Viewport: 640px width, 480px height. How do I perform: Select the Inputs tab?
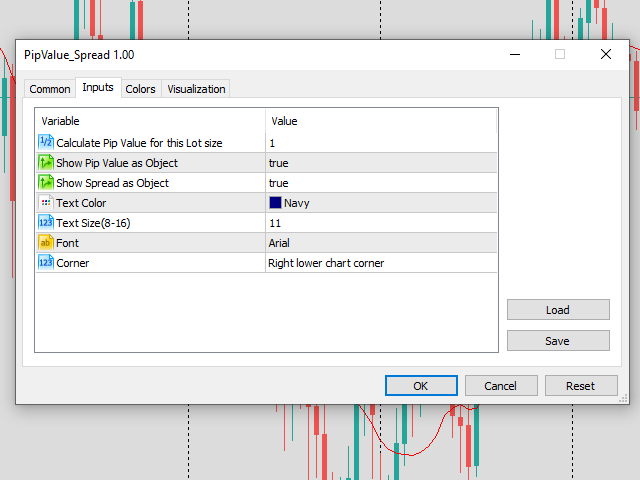[98, 87]
